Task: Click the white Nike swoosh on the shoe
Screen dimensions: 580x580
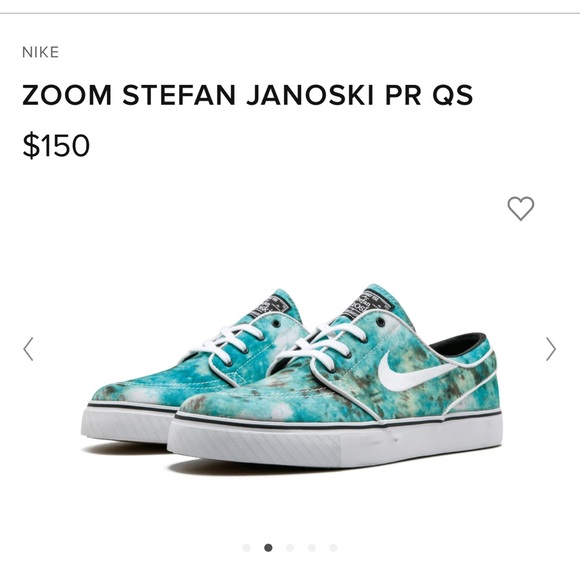Action: point(414,373)
